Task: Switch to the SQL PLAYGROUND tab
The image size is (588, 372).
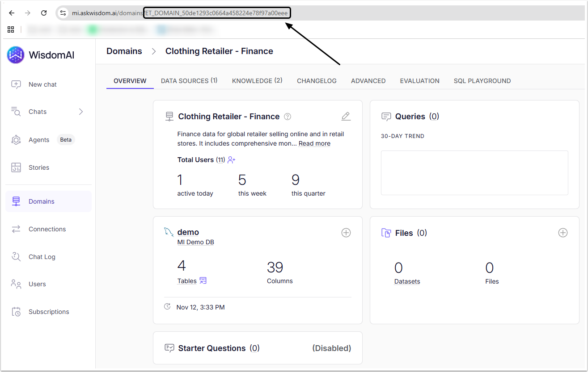Action: [482, 81]
